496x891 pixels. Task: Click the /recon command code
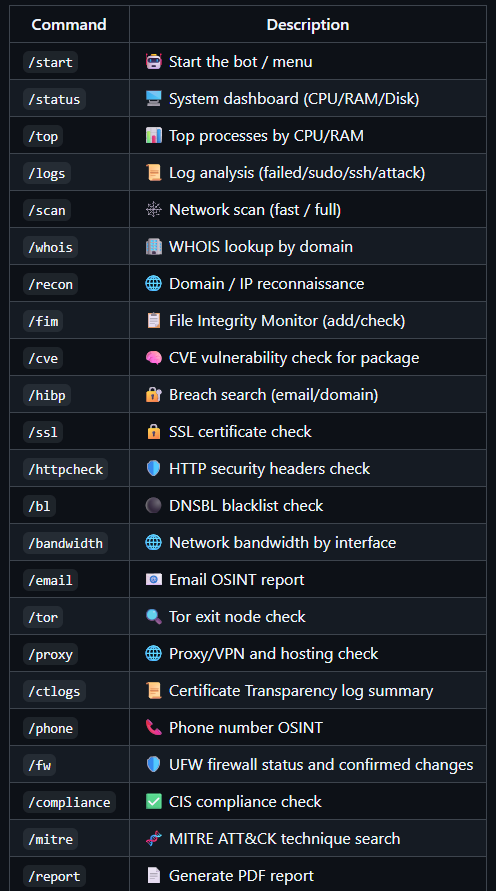pos(51,284)
